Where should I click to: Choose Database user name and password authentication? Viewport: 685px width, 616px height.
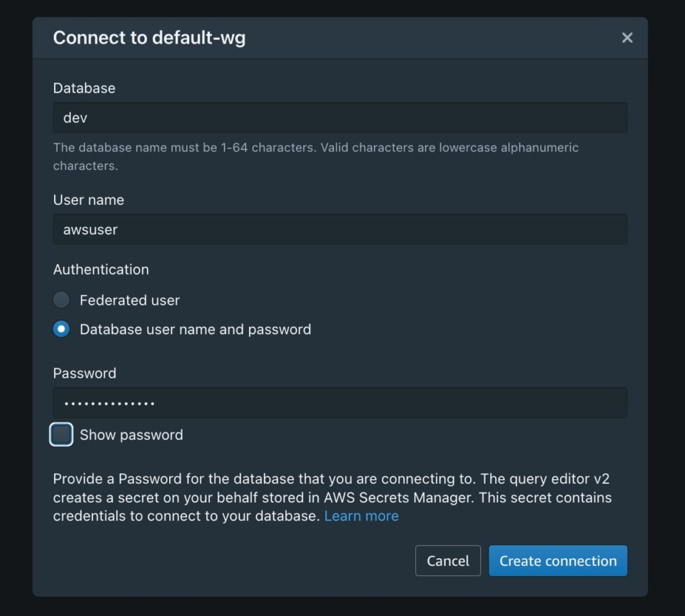point(61,329)
